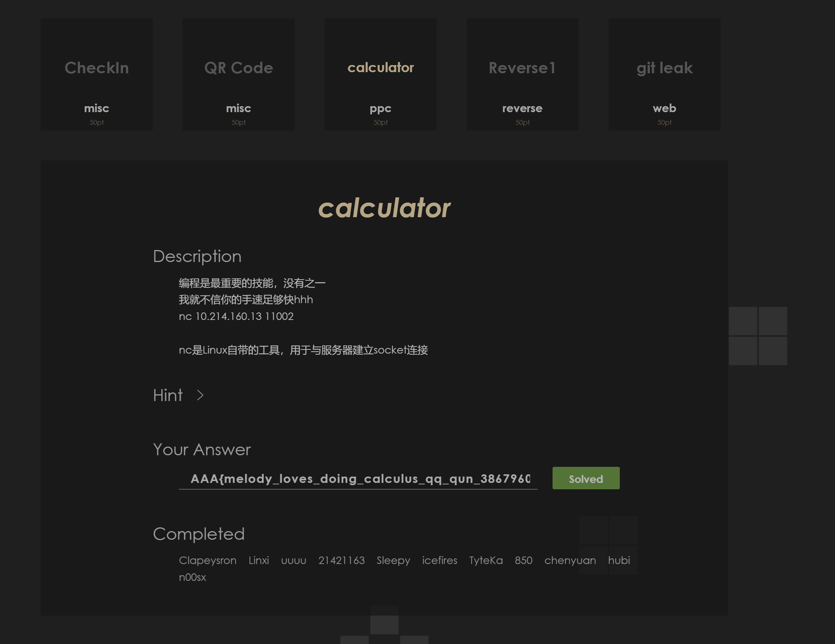
Task: Select the calculator challenge card
Action: [380, 74]
